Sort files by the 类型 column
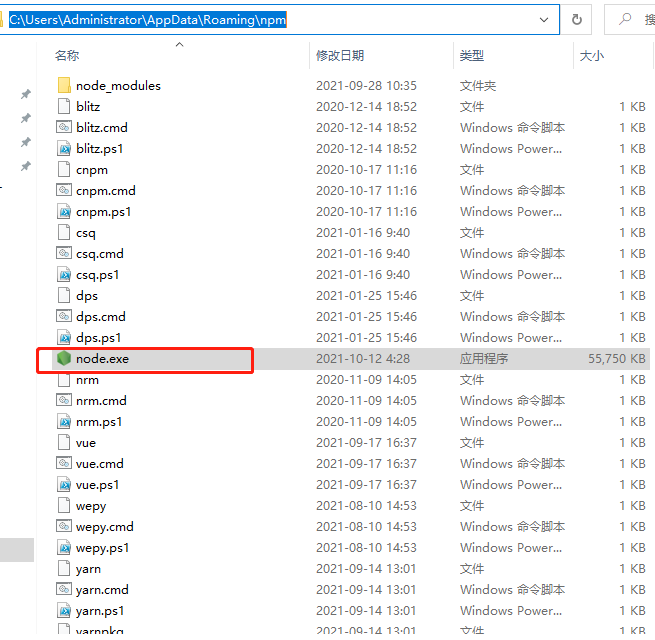The image size is (655, 640). [472, 55]
